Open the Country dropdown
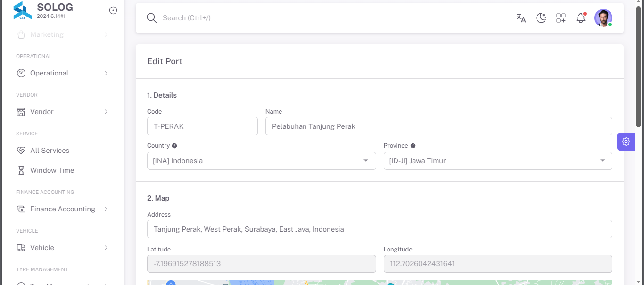Image resolution: width=644 pixels, height=285 pixels. click(x=262, y=161)
